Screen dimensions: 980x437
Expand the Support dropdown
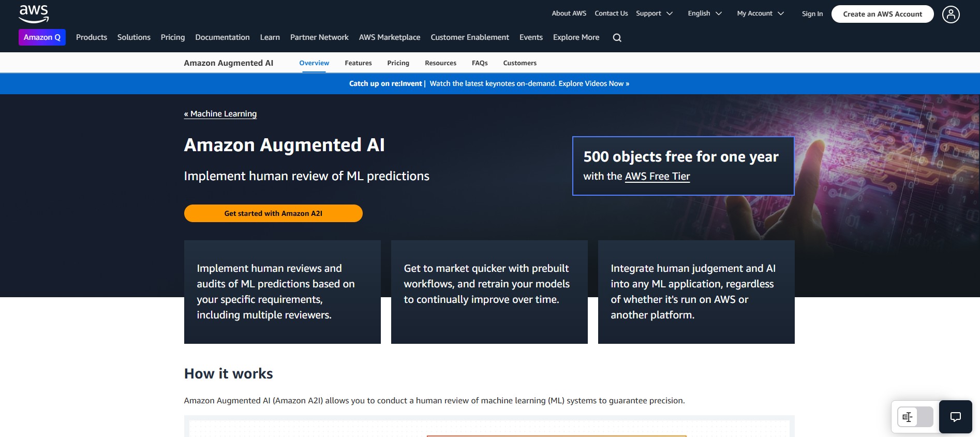pyautogui.click(x=654, y=13)
